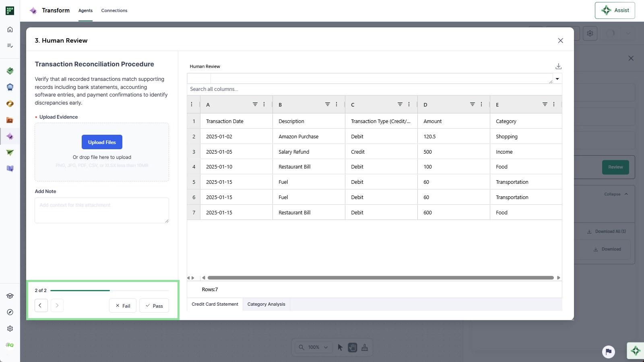Click the 2 of 2 progress bar
Screen dimensions: 644x362
[109, 290]
